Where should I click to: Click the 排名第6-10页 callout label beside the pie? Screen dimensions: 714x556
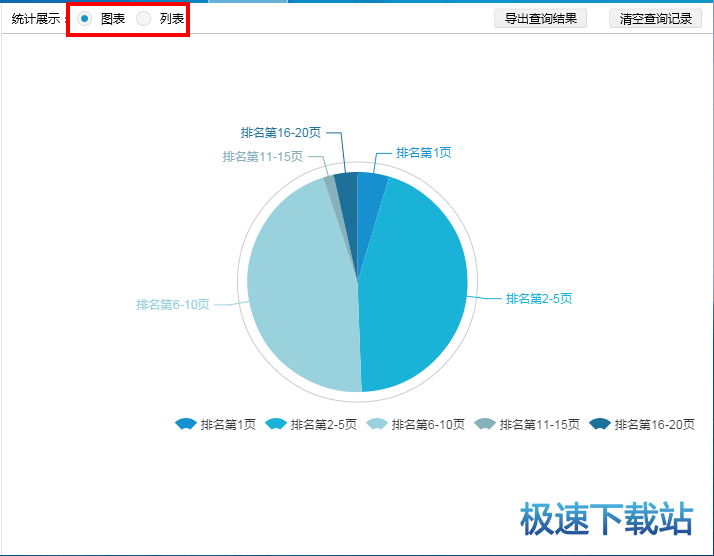tap(173, 305)
